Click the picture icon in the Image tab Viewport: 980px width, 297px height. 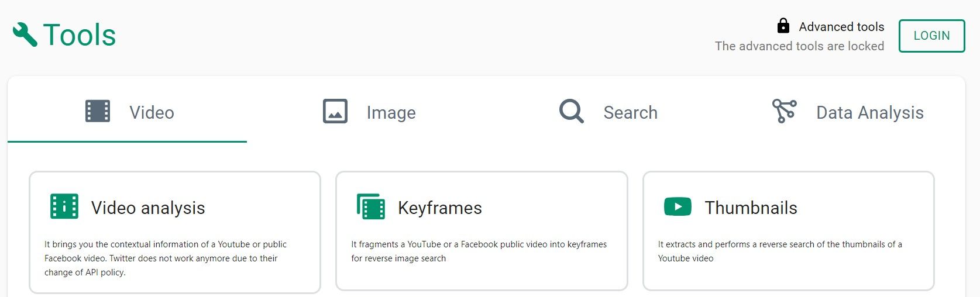pyautogui.click(x=335, y=111)
